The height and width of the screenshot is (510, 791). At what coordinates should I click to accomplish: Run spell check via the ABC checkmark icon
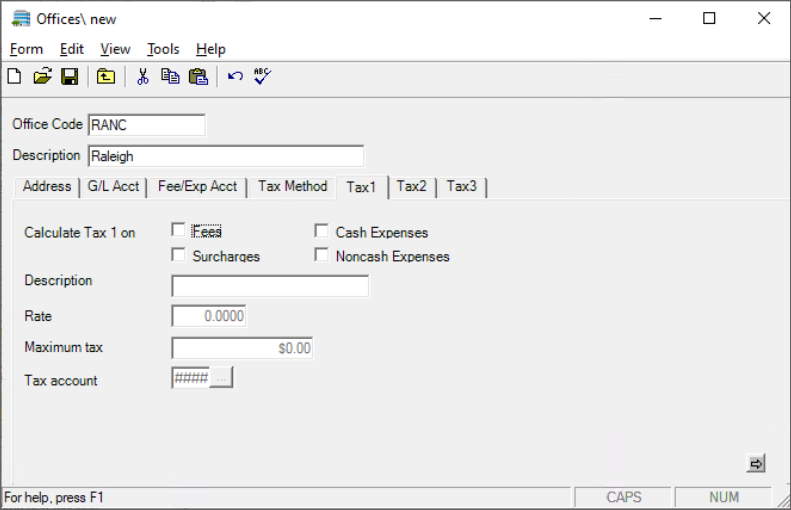click(x=262, y=76)
